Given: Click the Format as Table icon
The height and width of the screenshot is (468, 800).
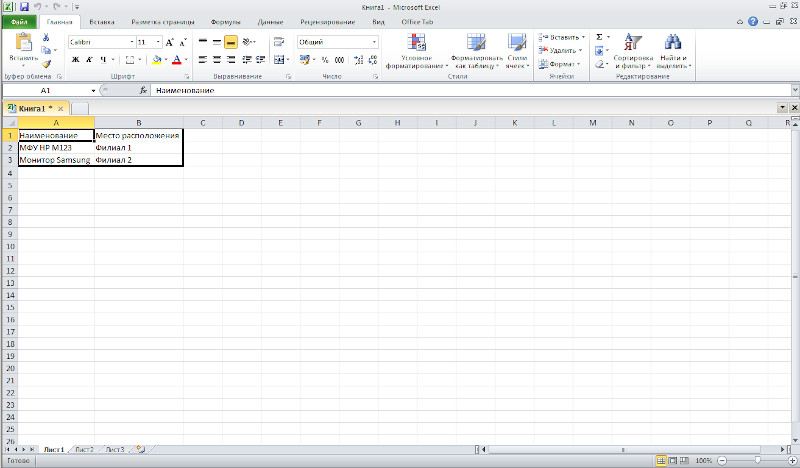Looking at the screenshot, I should [476, 43].
